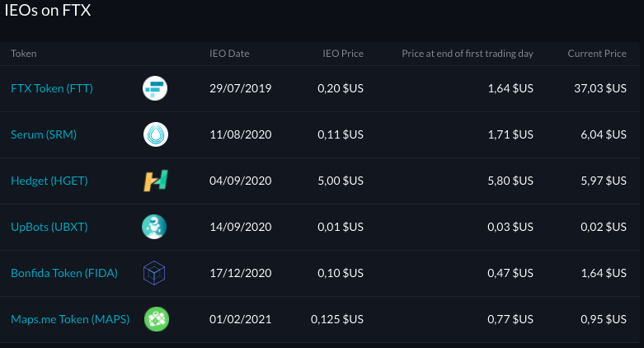The image size is (644, 348).
Task: Sort by Price at end of first trading day
Action: 468,54
